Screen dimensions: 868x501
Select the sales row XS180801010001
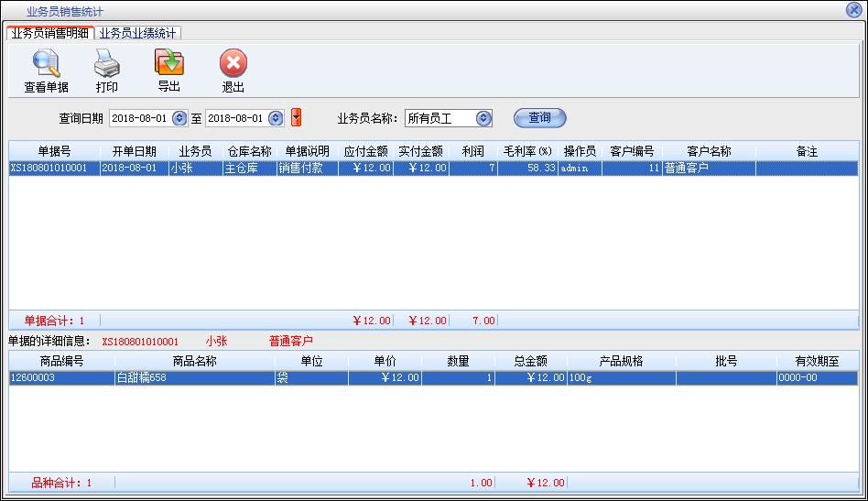coord(54,169)
